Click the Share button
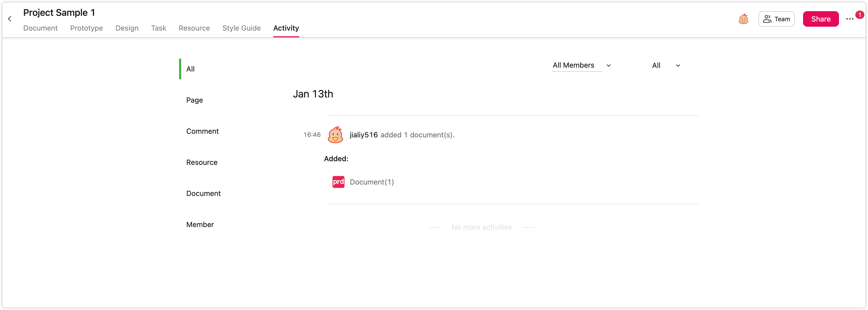Screen dimensions: 868x310 [820, 19]
